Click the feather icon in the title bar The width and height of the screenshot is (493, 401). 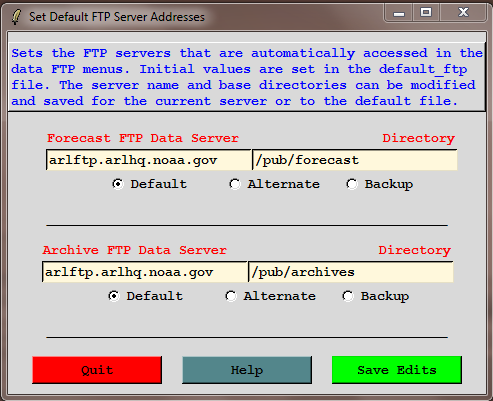tap(16, 17)
